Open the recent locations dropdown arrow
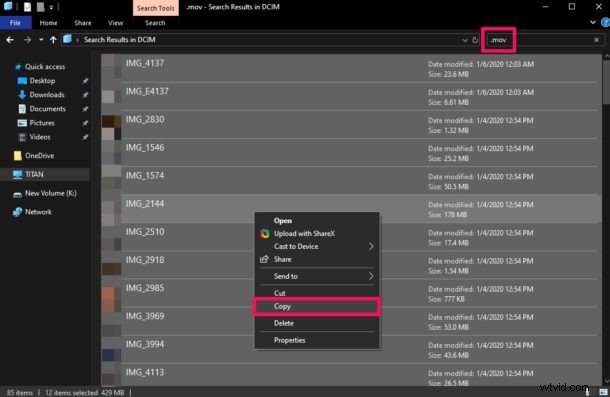610x397 pixels. coord(41,40)
